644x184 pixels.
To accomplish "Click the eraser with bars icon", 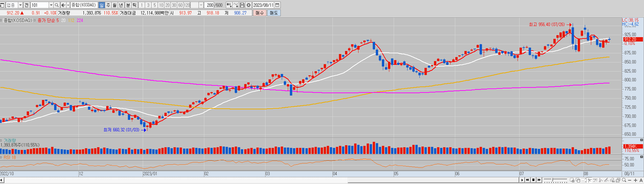I will (612, 180).
